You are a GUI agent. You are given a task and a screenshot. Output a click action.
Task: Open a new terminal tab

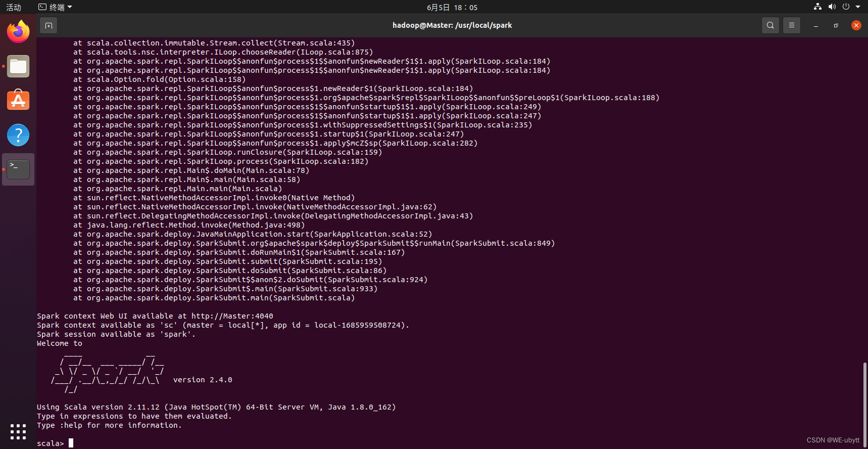tap(49, 25)
